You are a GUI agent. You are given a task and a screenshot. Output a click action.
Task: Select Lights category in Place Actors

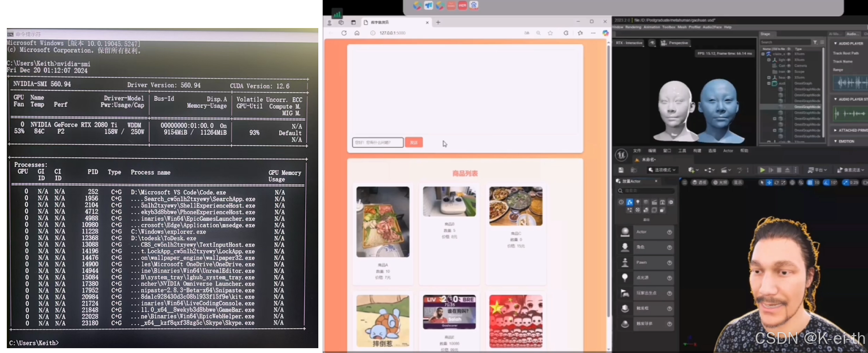638,202
